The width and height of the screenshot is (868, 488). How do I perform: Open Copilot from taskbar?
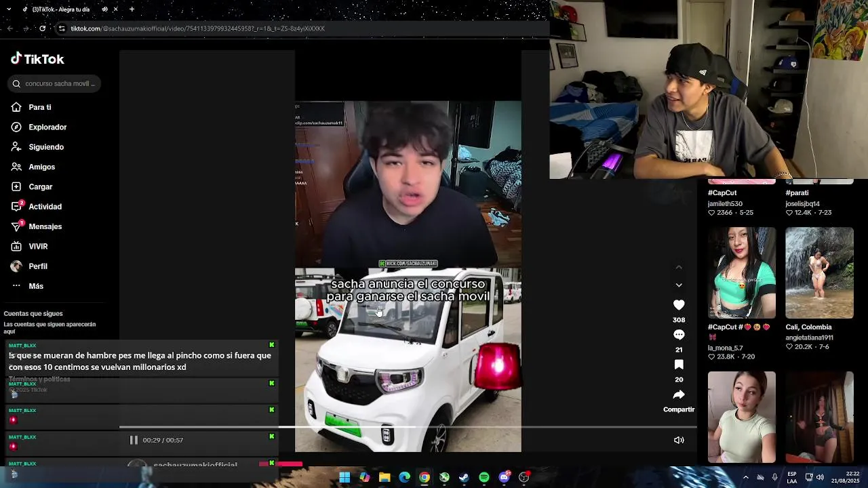click(365, 477)
